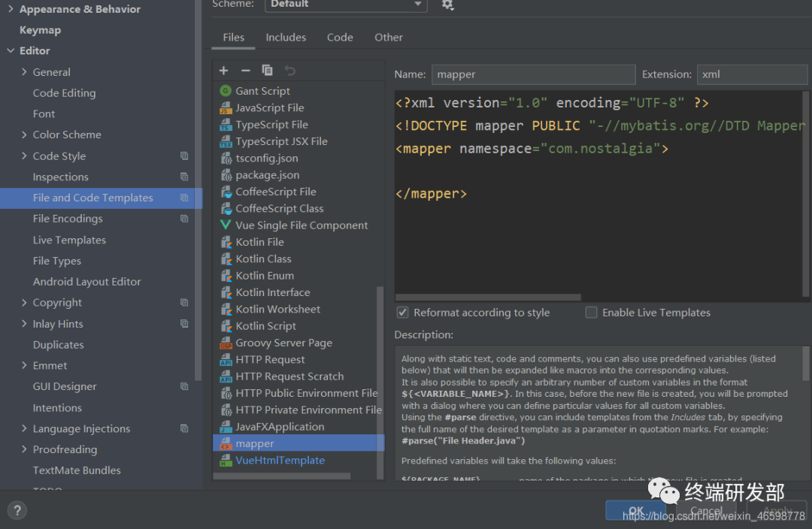Select Kotlin Worksheet template

click(x=277, y=309)
